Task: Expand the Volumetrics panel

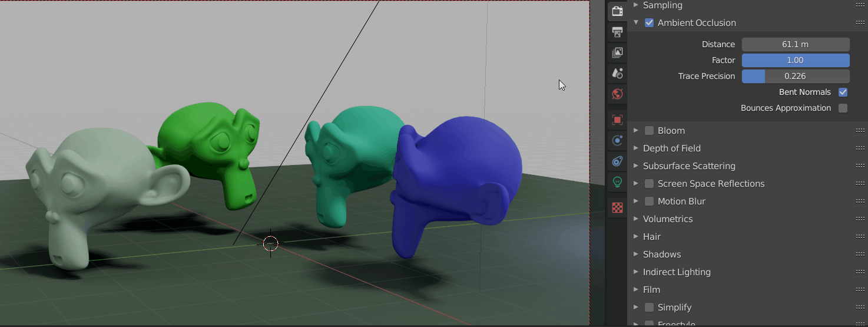Action: [x=636, y=219]
